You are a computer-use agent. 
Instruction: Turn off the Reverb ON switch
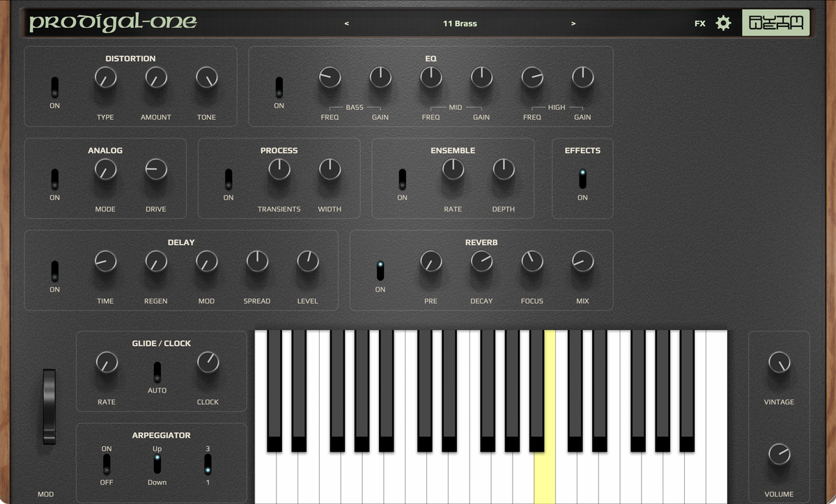(380, 271)
